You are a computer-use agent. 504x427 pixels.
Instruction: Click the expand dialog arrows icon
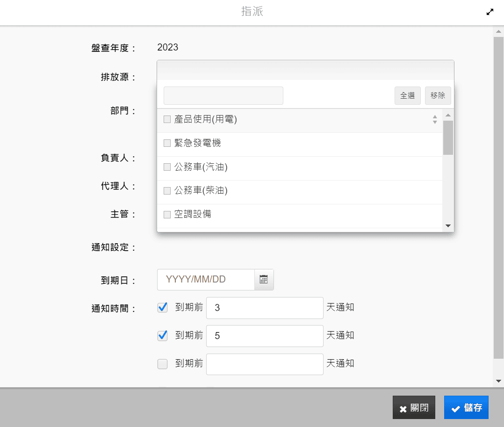pos(490,12)
